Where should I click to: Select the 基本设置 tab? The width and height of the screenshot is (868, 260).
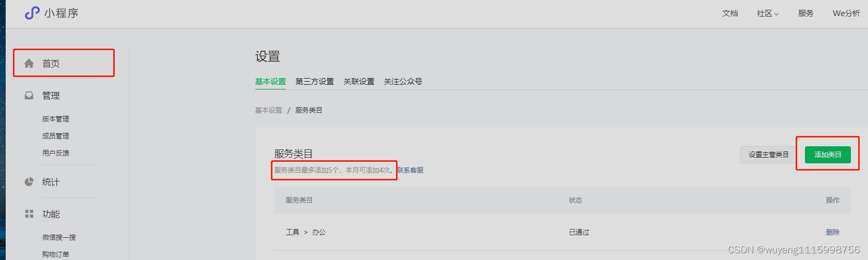click(x=270, y=82)
